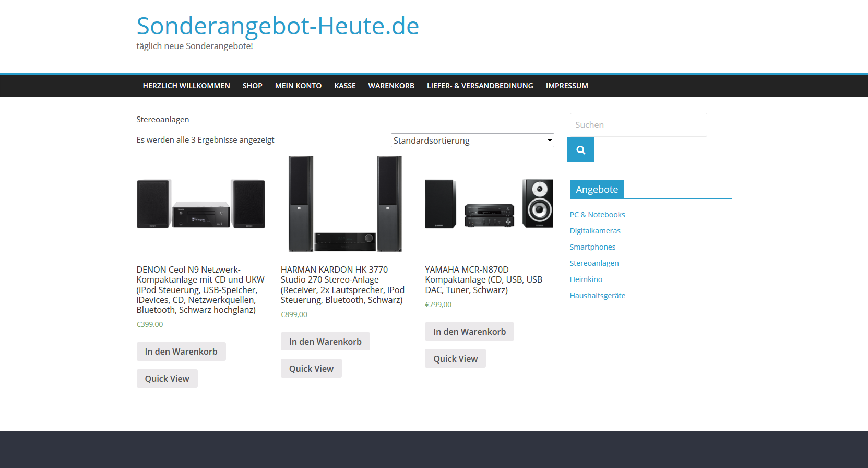The image size is (868, 468).
Task: Open the Heimkino category link
Action: coord(586,279)
